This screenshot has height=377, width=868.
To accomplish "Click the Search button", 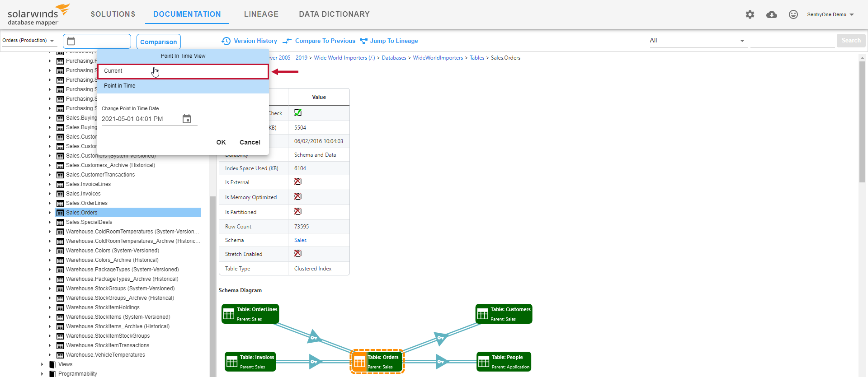I will coord(851,41).
